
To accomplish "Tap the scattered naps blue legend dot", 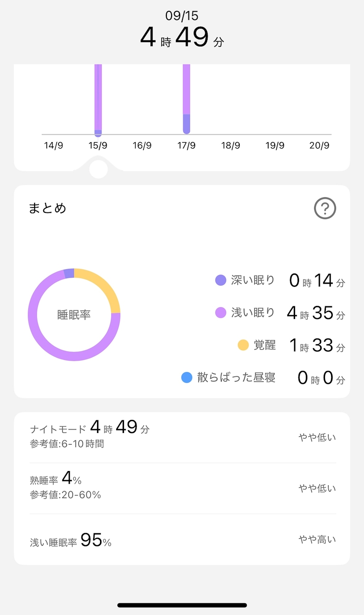I will pos(187,377).
